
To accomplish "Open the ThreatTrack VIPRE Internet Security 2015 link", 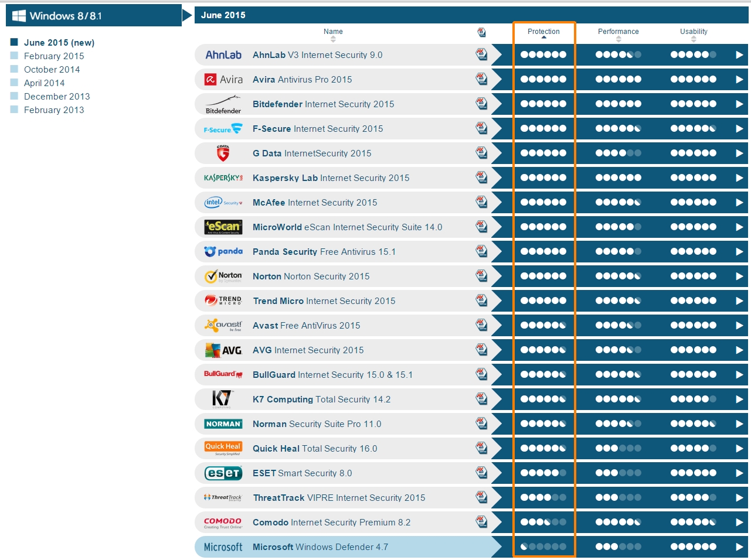I will click(339, 497).
